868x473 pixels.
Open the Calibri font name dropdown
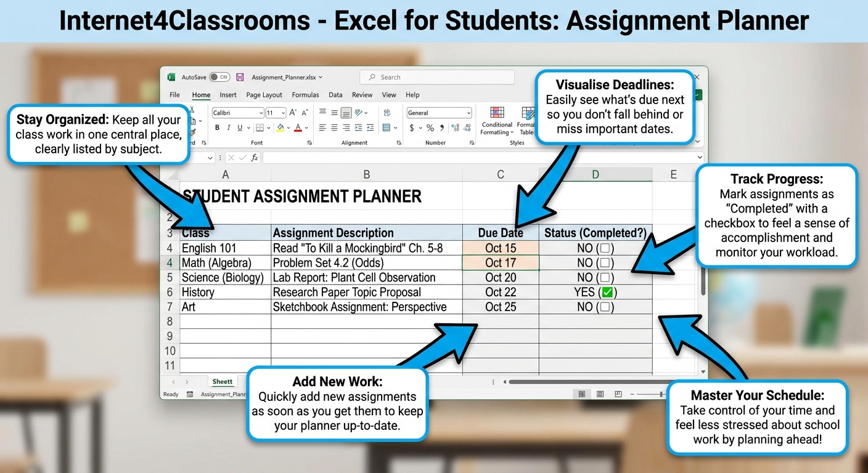[x=238, y=113]
